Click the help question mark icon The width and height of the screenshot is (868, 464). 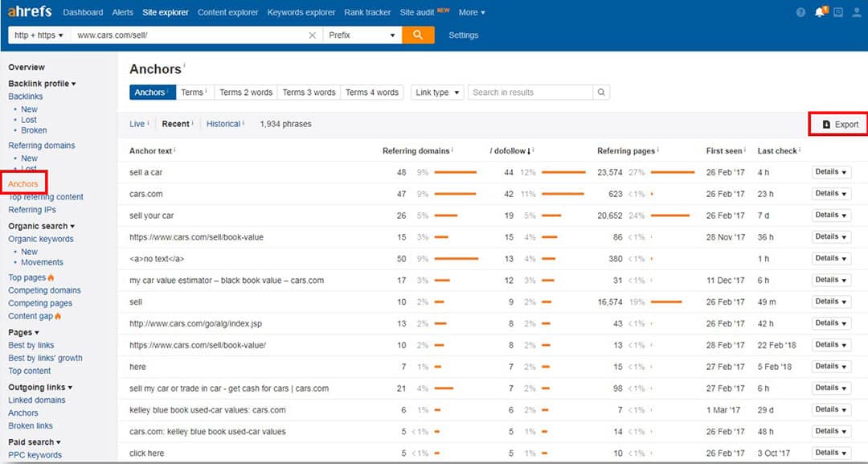pos(800,12)
